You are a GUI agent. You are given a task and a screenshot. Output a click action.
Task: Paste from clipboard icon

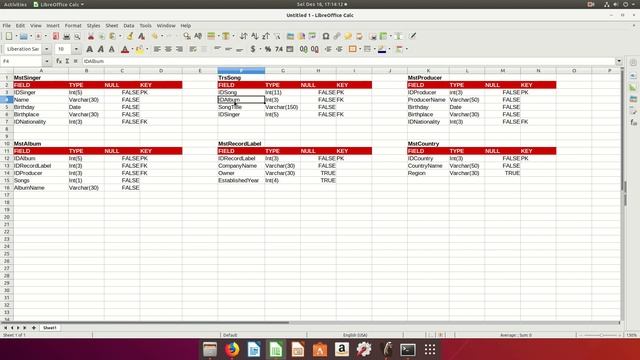click(112, 36)
